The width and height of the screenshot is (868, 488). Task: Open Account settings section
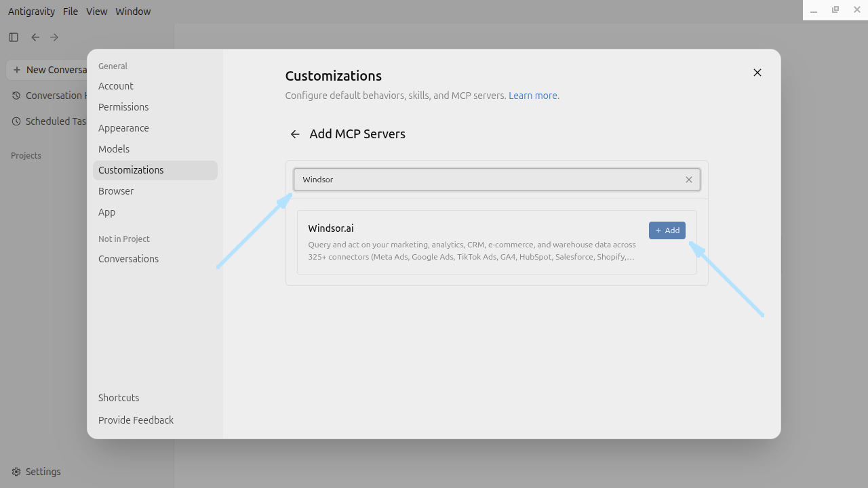(x=155, y=86)
